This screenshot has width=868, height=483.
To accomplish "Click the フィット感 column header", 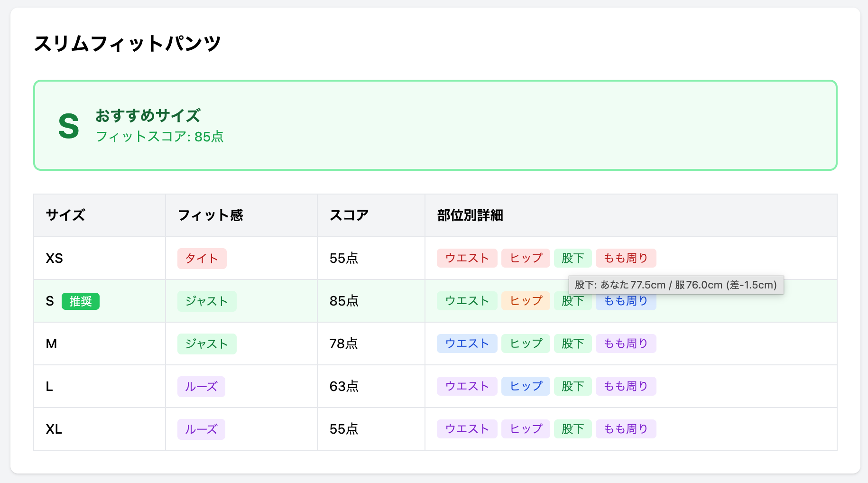I will (x=210, y=215).
